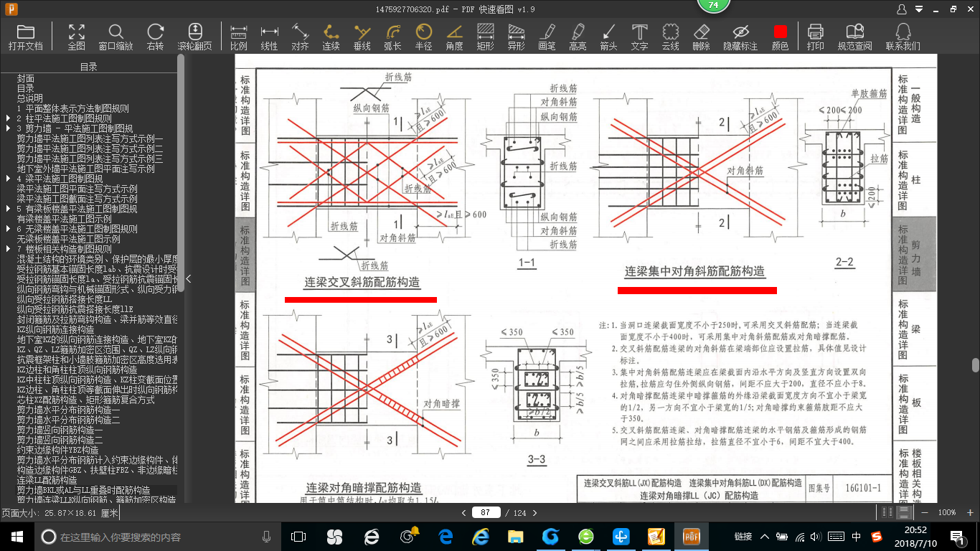Rotate the page with 右转
The width and height of the screenshot is (980, 551).
tap(155, 37)
